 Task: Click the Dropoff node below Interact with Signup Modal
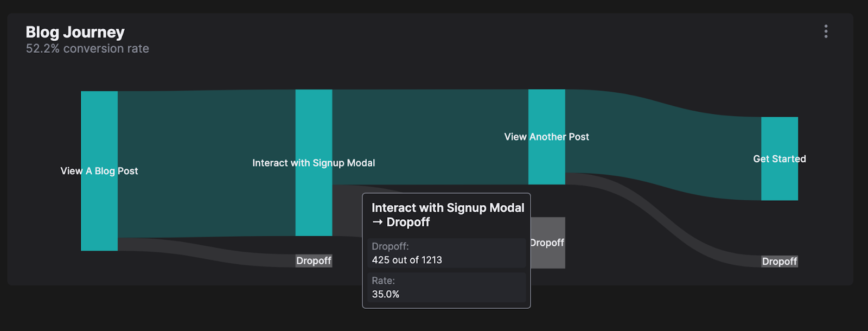click(314, 261)
